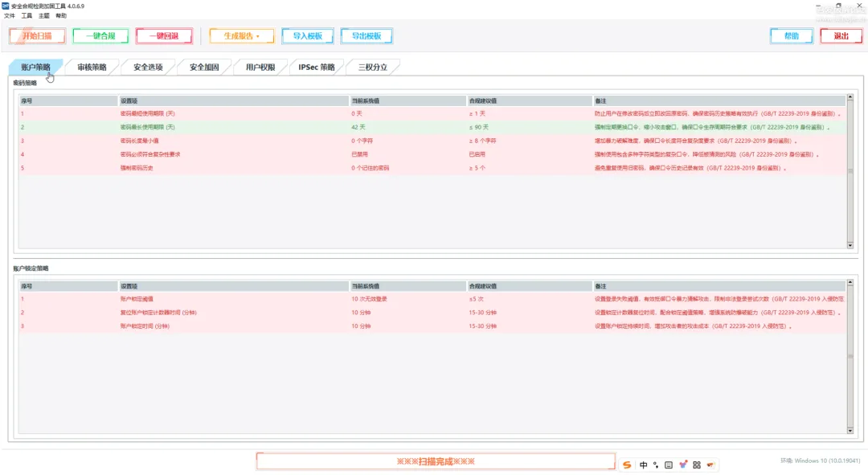The image size is (868, 475).
Task: Click the 序号 header in the 密码策略 table
Action: 68,100
